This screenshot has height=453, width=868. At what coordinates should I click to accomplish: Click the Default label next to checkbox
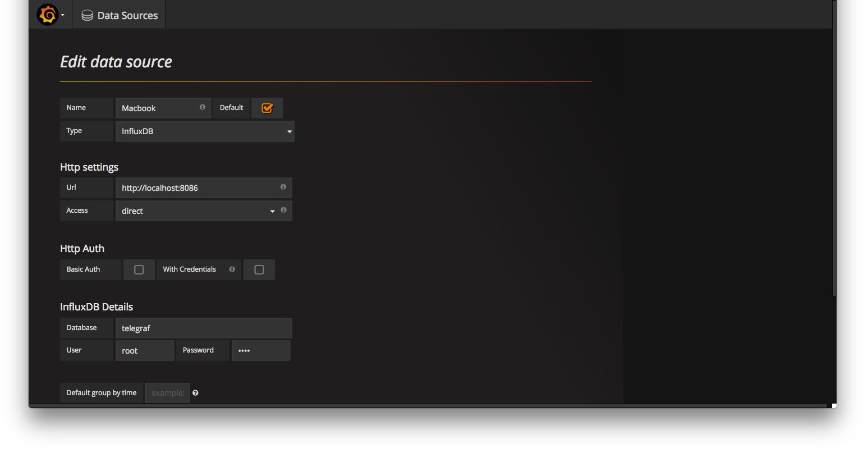pyautogui.click(x=231, y=108)
